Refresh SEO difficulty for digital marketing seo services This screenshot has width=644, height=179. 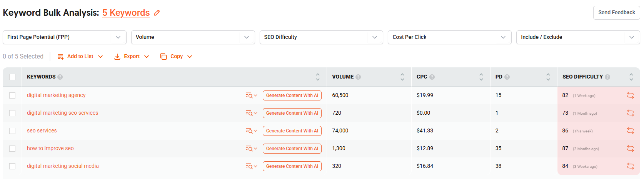(631, 113)
